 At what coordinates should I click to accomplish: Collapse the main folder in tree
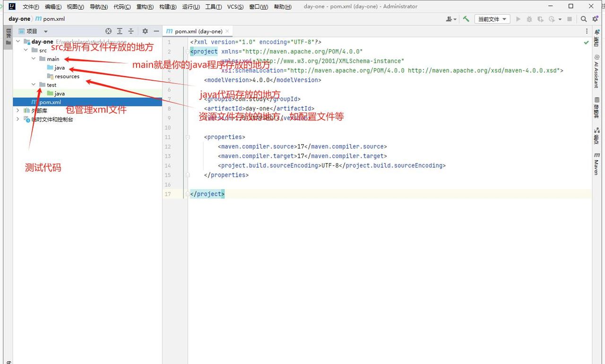click(34, 59)
